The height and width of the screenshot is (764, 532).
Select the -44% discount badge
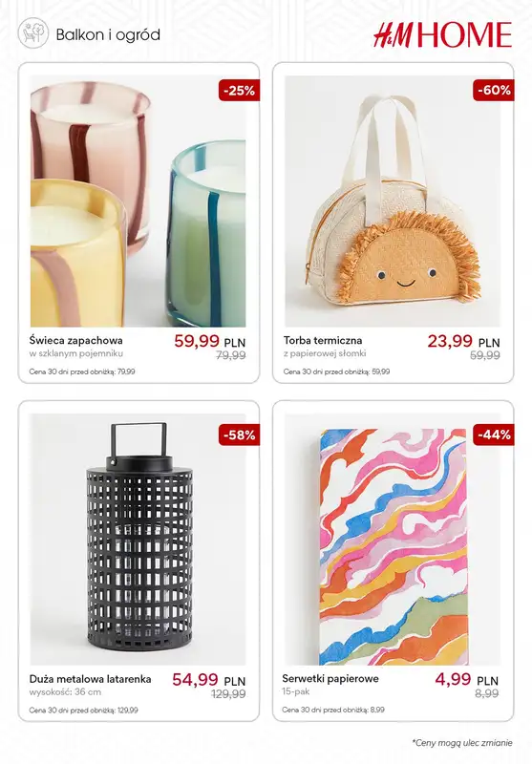494,435
